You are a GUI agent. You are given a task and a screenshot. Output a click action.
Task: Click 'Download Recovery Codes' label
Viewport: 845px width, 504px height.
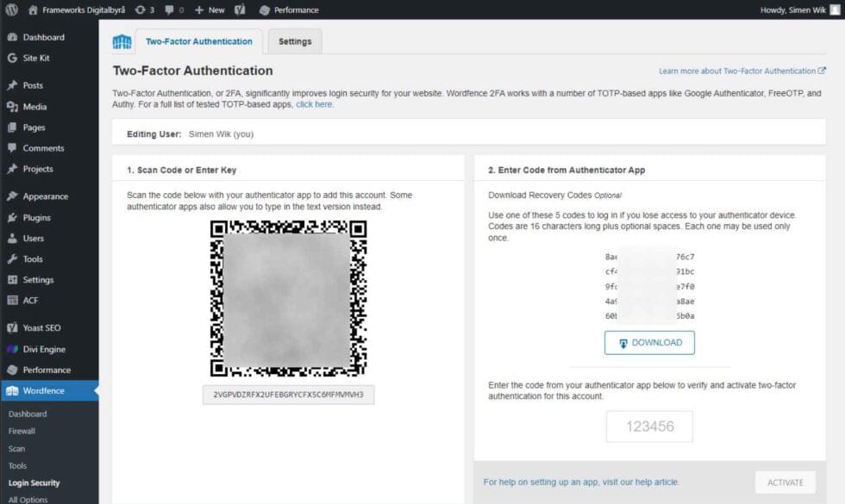[540, 195]
